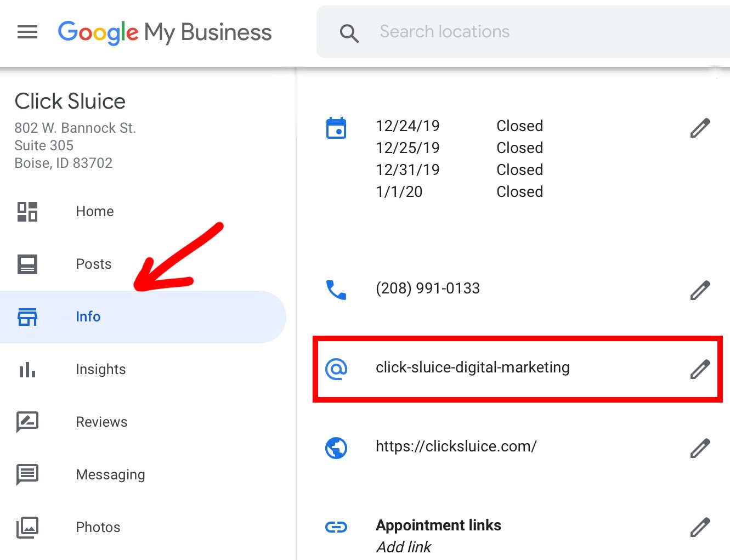Click the Photos gallery icon

pos(27,528)
